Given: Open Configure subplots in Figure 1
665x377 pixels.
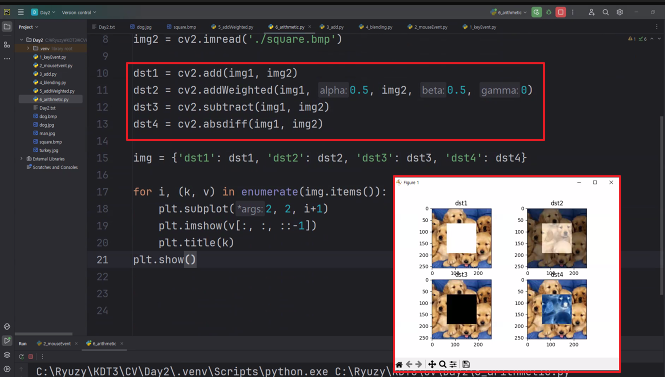Looking at the screenshot, I should (453, 364).
